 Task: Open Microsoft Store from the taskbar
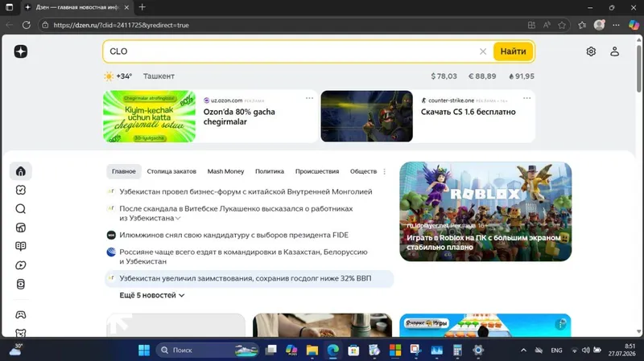[353, 350]
